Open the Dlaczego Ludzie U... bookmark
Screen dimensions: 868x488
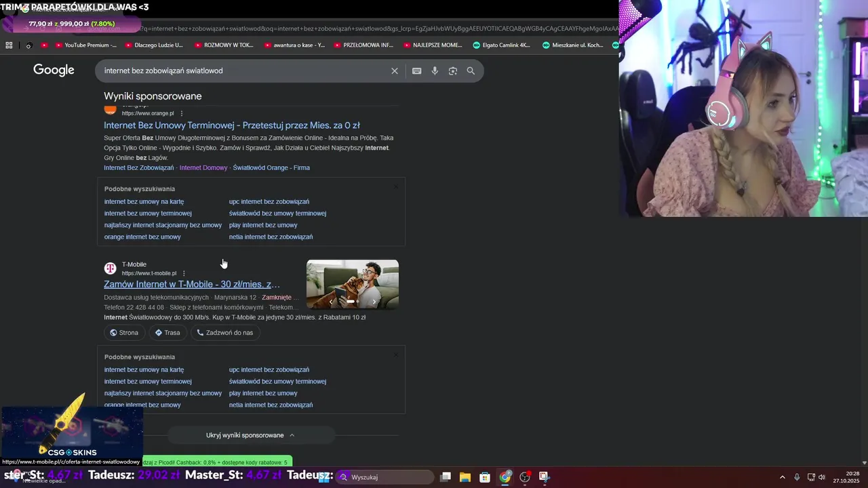click(154, 45)
